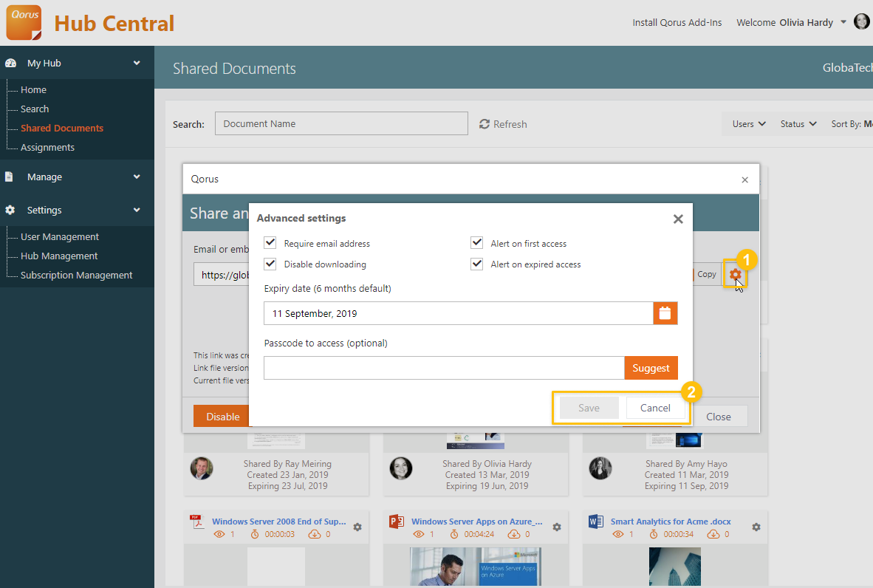
Task: Open the Users filter dropdown
Action: click(x=749, y=124)
